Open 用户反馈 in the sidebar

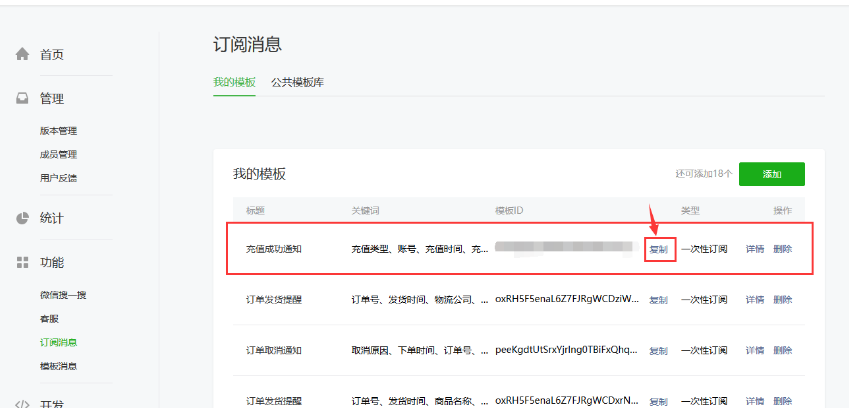click(x=58, y=178)
